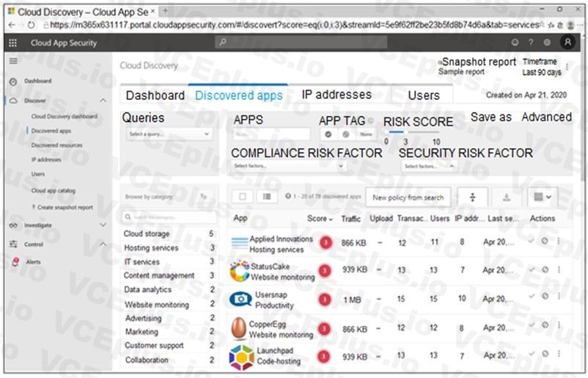Viewport: 588px width, 378px height.
Task: Click the Applied Innovations app logo
Action: [x=239, y=243]
